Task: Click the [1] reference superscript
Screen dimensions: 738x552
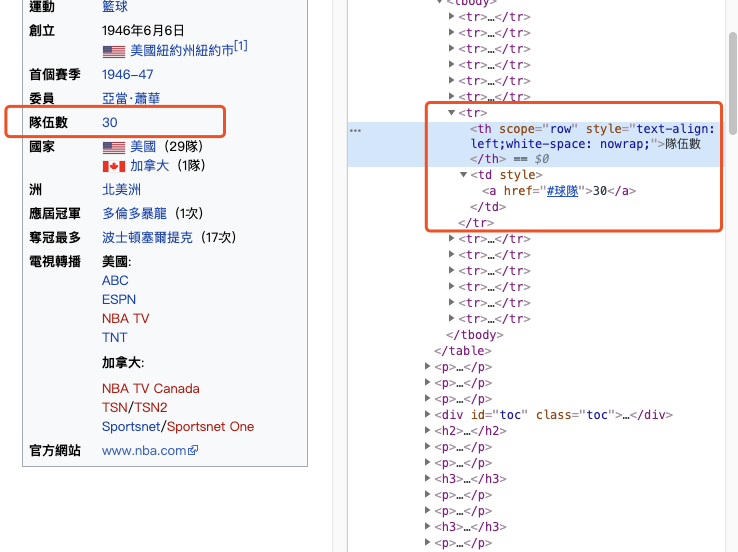Action: [x=241, y=46]
